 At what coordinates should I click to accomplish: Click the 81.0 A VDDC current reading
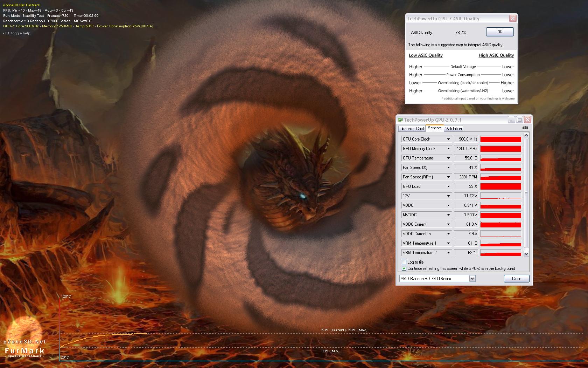466,224
